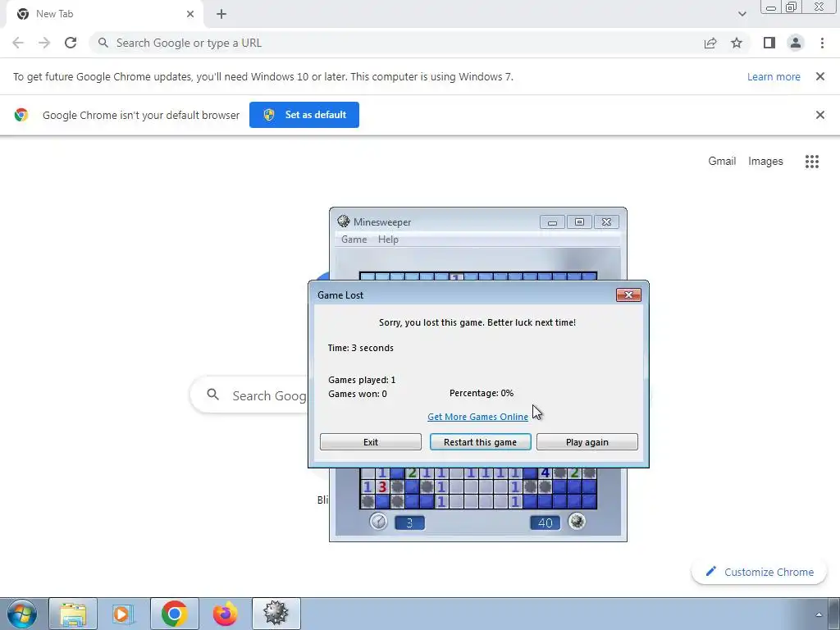The height and width of the screenshot is (630, 840).
Task: Click the dark blue 4 tile on the minefield
Action: click(546, 472)
